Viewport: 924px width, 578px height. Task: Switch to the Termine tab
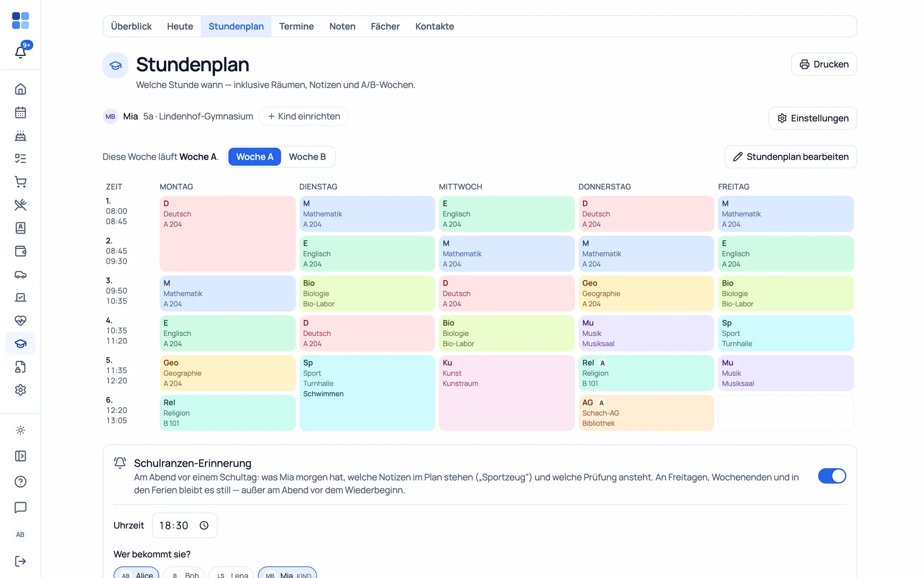click(x=296, y=26)
